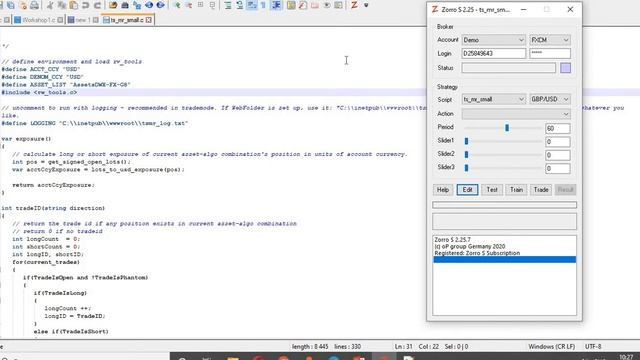Click the Slider3 handle
Image resolution: width=640 pixels, height=360 pixels.
click(467, 168)
